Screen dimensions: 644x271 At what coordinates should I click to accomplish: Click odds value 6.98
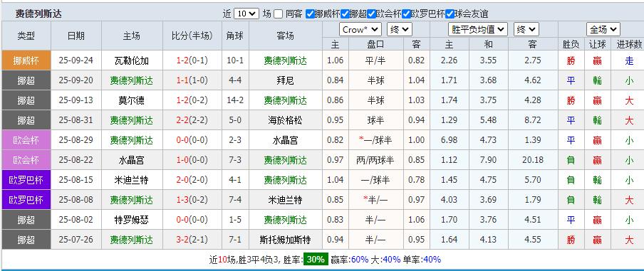449,140
